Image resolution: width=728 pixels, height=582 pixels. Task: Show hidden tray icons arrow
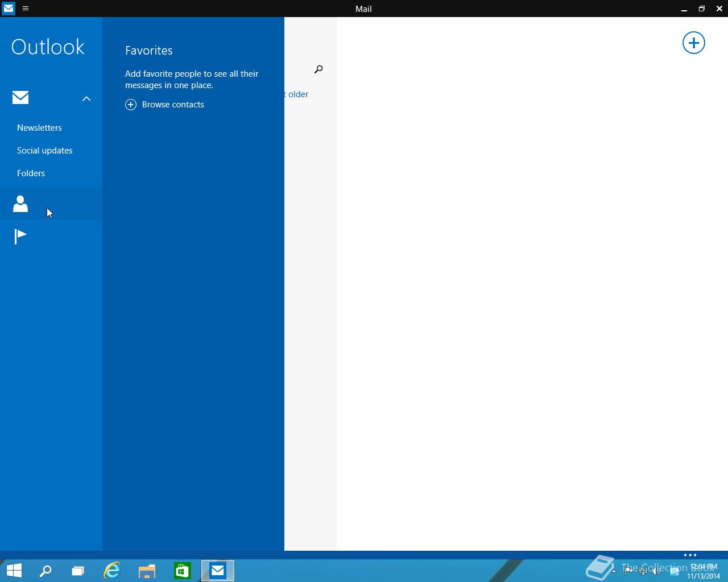pos(614,571)
